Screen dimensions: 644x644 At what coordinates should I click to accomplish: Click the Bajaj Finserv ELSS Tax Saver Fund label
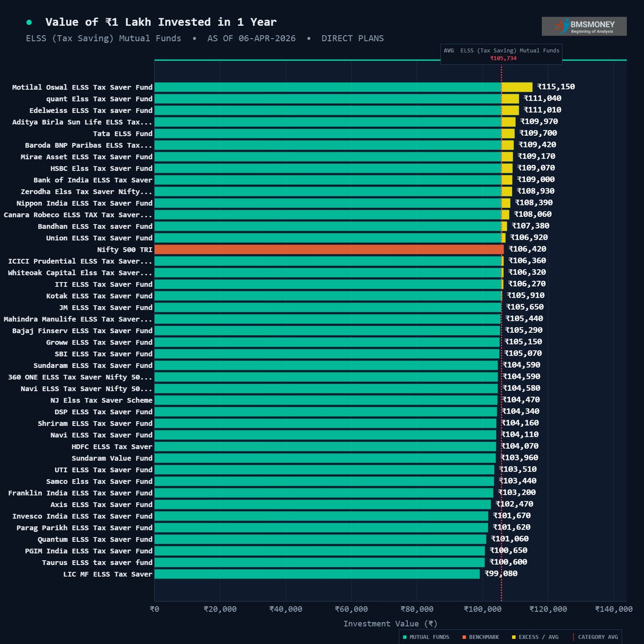click(82, 331)
